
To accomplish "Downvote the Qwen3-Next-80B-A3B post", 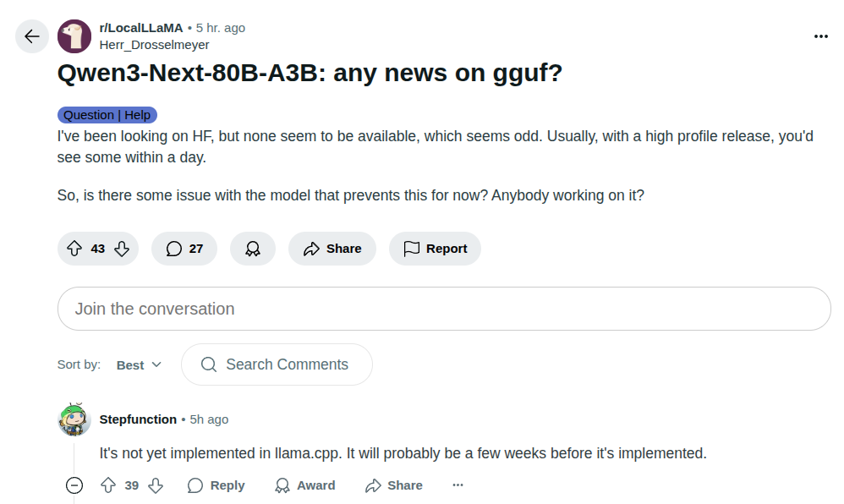I will (x=122, y=249).
